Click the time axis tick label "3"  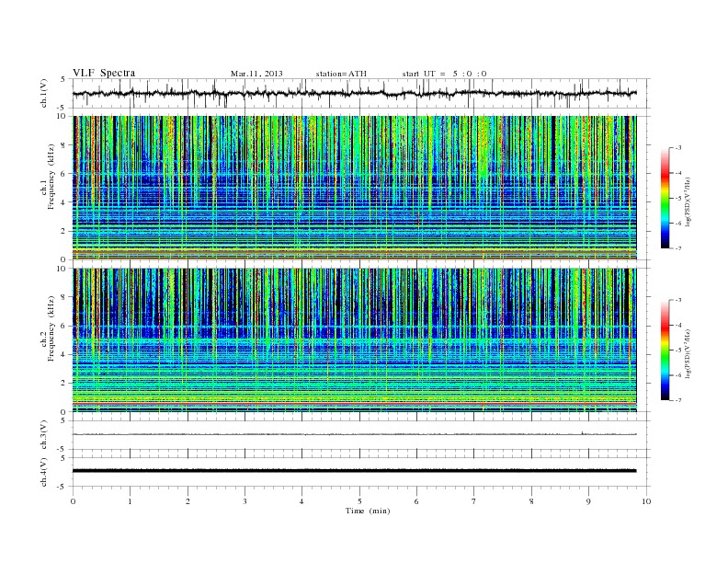click(245, 501)
